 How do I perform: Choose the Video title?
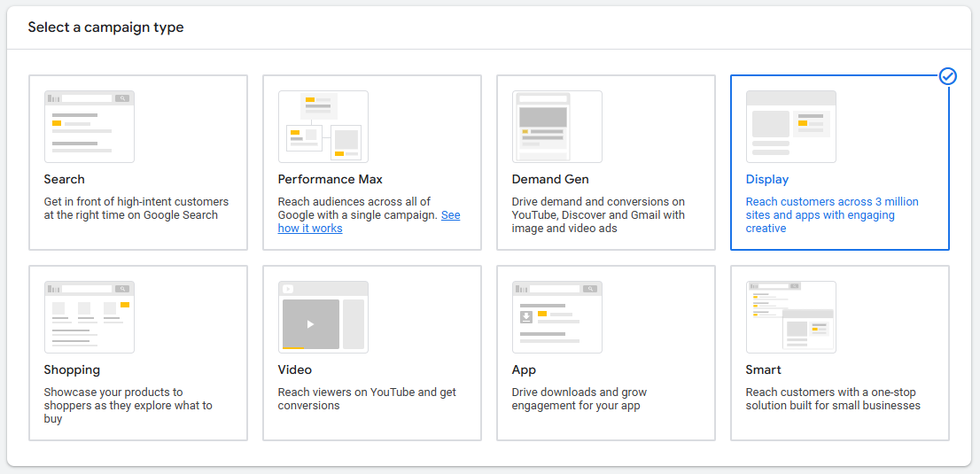point(294,369)
